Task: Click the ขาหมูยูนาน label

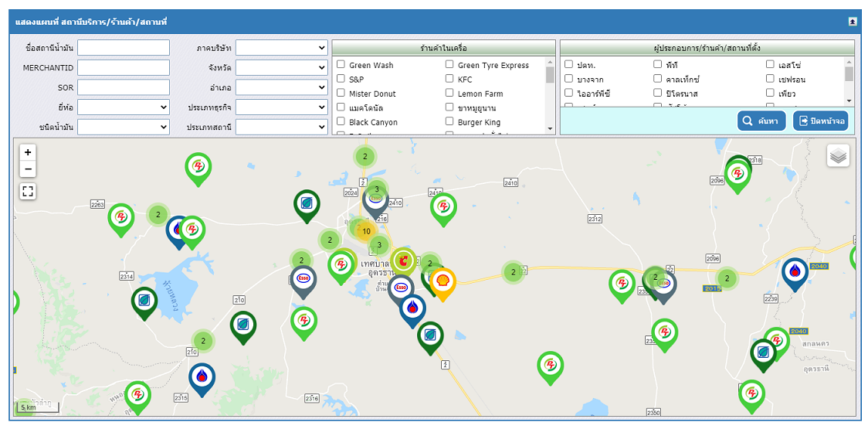Action: pyautogui.click(x=477, y=107)
